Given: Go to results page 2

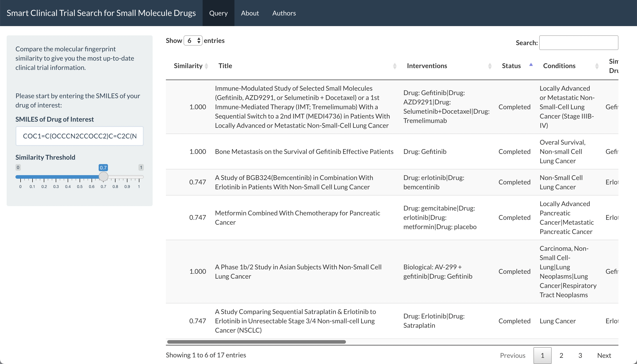Looking at the screenshot, I should (561, 355).
